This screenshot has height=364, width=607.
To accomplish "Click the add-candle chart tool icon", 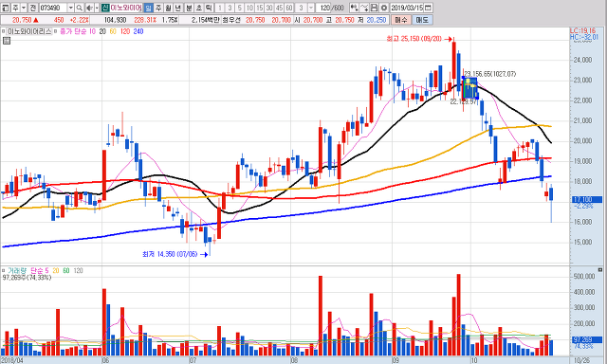I will 354,8.
